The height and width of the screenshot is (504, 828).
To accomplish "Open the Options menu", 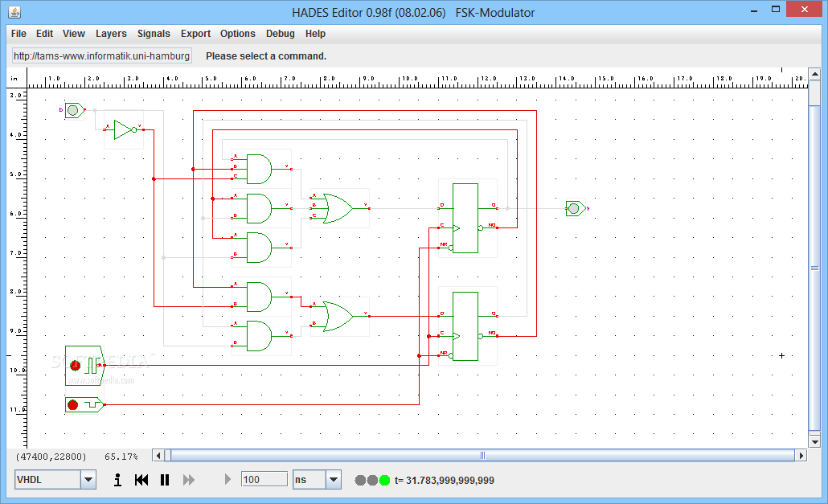I will click(238, 33).
